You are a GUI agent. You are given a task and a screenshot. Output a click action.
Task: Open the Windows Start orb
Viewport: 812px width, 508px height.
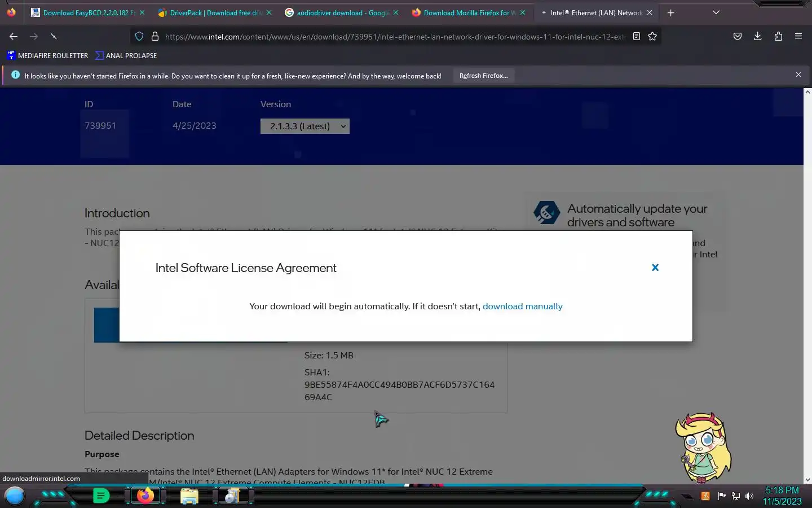tap(15, 496)
